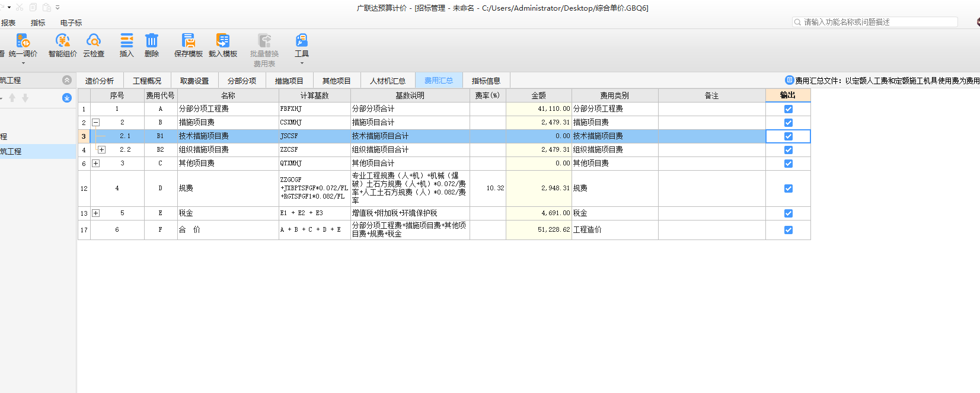This screenshot has height=393, width=980.
Task: Click the paste clipboard icon in title bar
Action: (x=46, y=7)
